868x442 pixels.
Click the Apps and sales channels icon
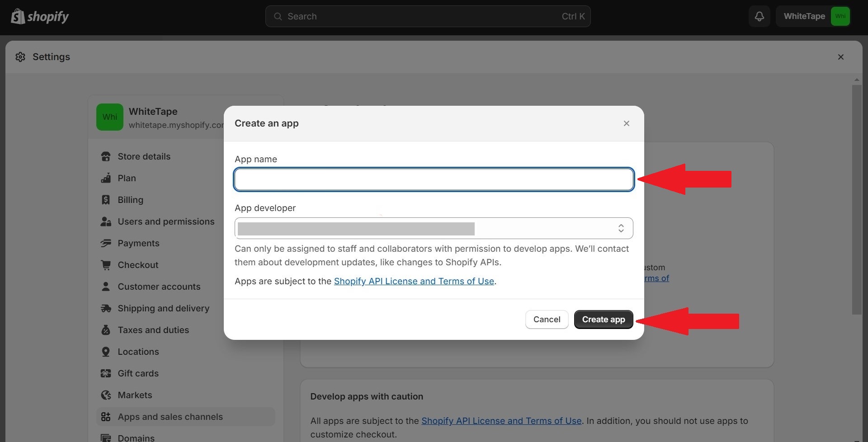point(106,417)
